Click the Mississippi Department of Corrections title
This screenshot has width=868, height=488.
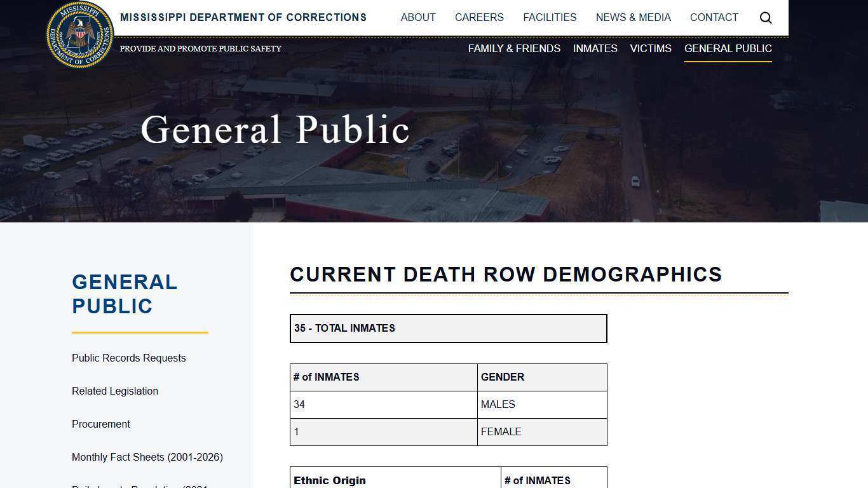(x=243, y=17)
